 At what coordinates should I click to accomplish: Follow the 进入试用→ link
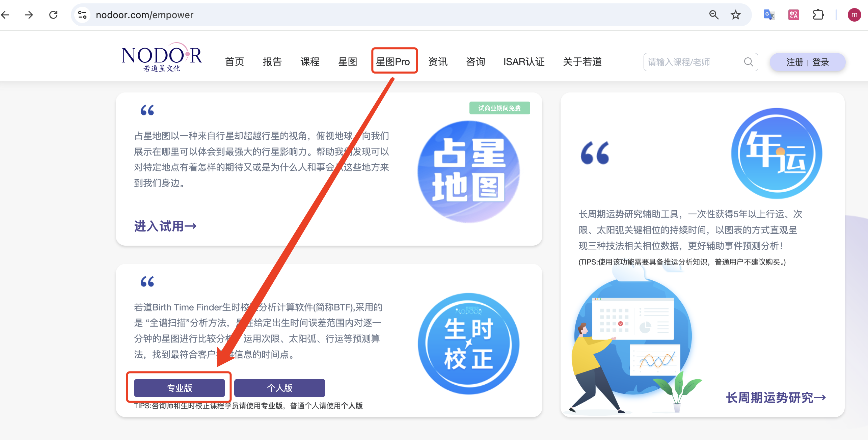tap(165, 226)
